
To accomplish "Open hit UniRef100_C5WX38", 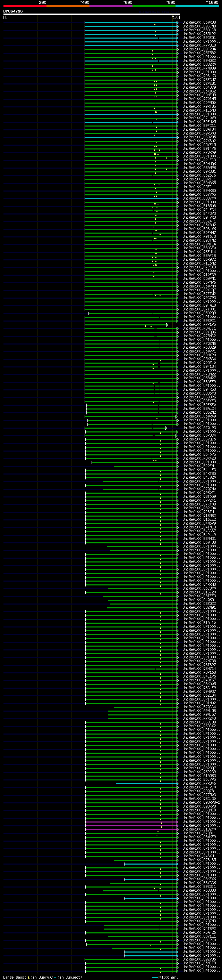I will 199,23.
